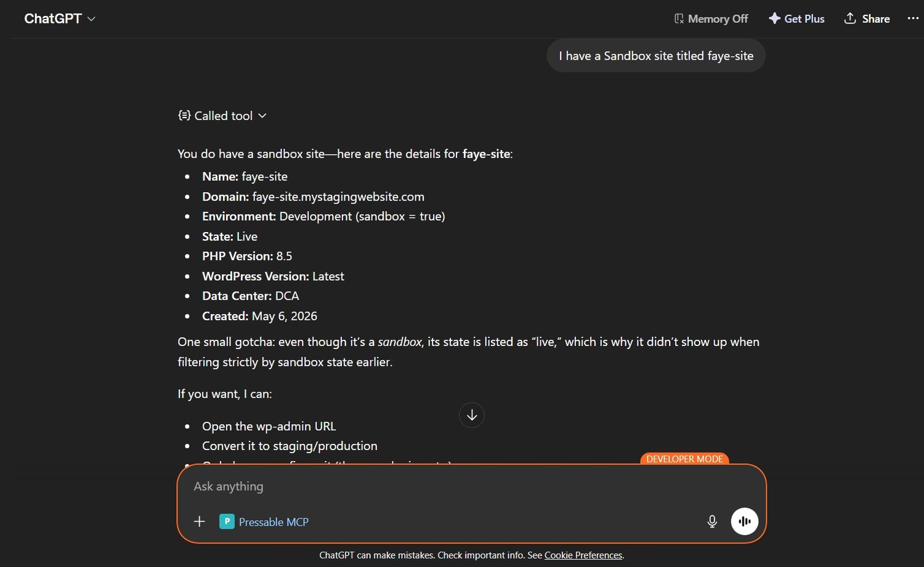Image resolution: width=924 pixels, height=567 pixels.
Task: Click the PHP Version: 8.5 line
Action: pyautogui.click(x=247, y=256)
